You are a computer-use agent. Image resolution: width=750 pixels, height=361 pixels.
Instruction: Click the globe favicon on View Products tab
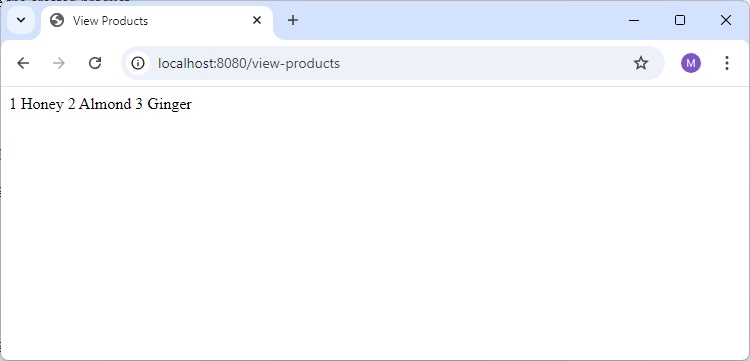(57, 21)
